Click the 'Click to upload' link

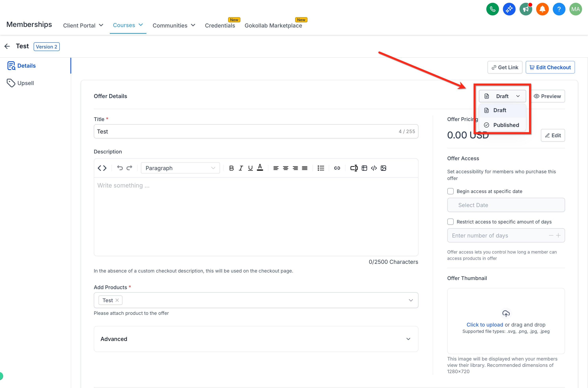pyautogui.click(x=485, y=325)
